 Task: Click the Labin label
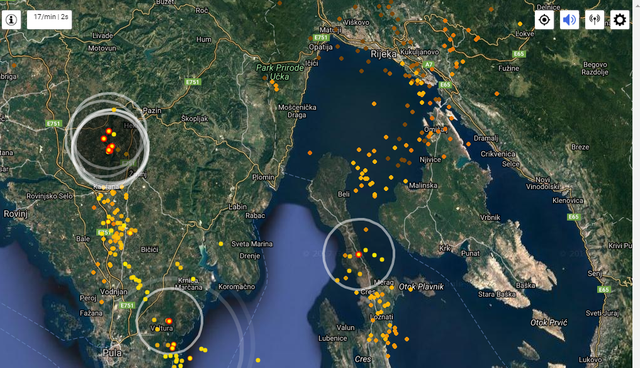237,207
